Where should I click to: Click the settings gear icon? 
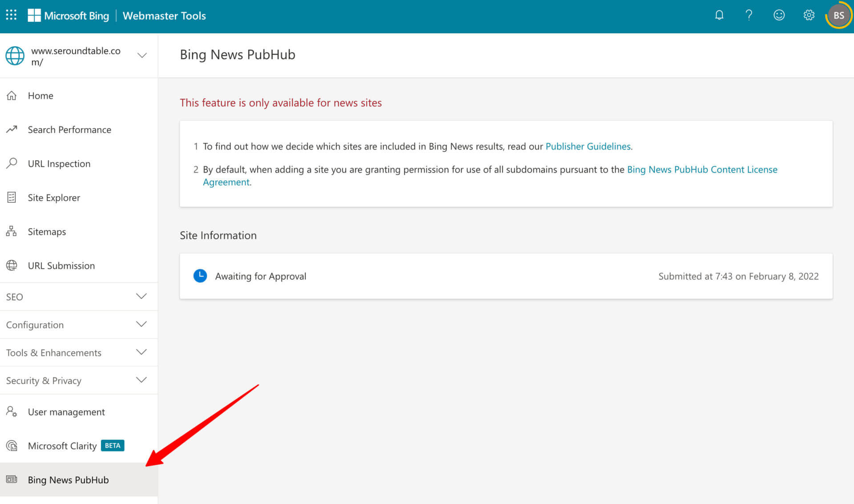click(809, 16)
